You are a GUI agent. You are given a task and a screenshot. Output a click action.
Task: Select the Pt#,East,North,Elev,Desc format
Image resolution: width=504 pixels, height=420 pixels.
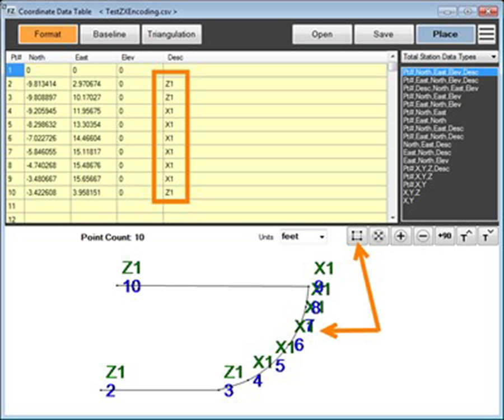(441, 81)
